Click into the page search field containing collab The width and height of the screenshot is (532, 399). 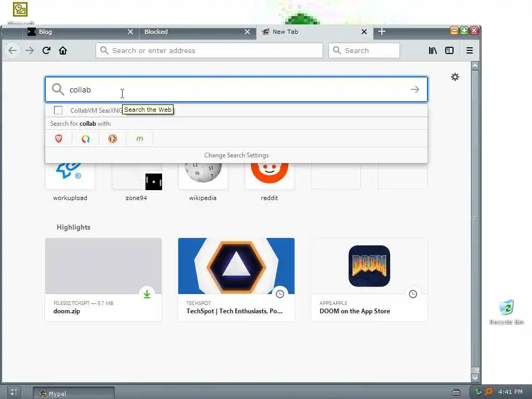click(236, 89)
